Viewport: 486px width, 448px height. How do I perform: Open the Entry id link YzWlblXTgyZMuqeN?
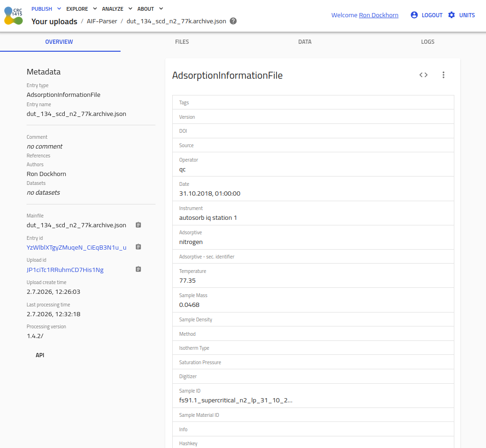tap(76, 247)
